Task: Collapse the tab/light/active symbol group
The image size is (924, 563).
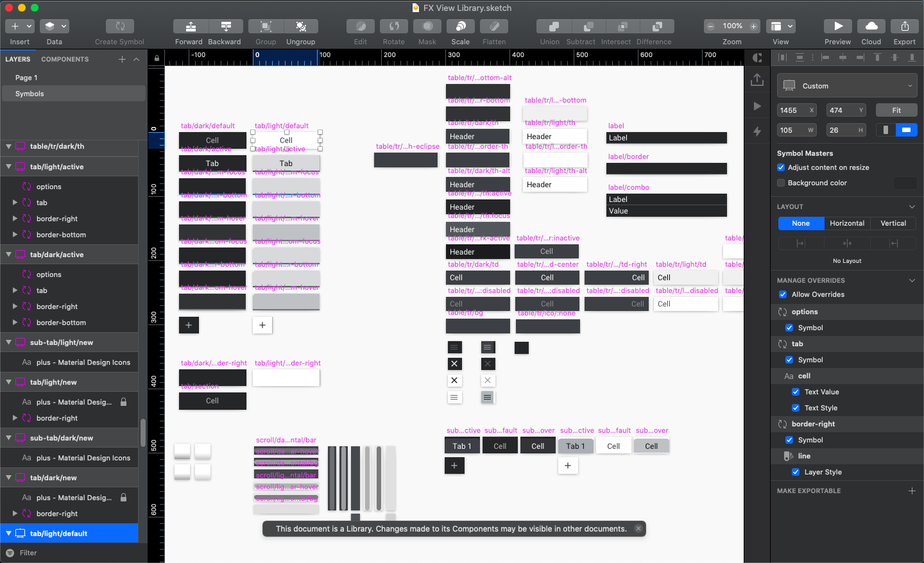Action: click(8, 167)
